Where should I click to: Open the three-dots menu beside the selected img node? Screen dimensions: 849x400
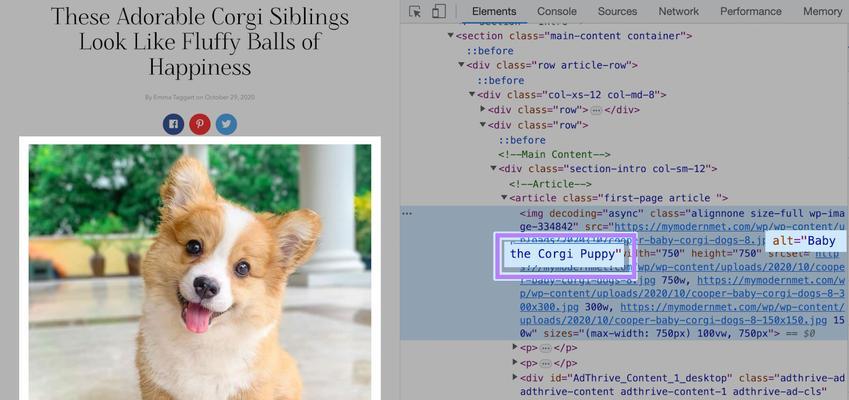tap(407, 213)
